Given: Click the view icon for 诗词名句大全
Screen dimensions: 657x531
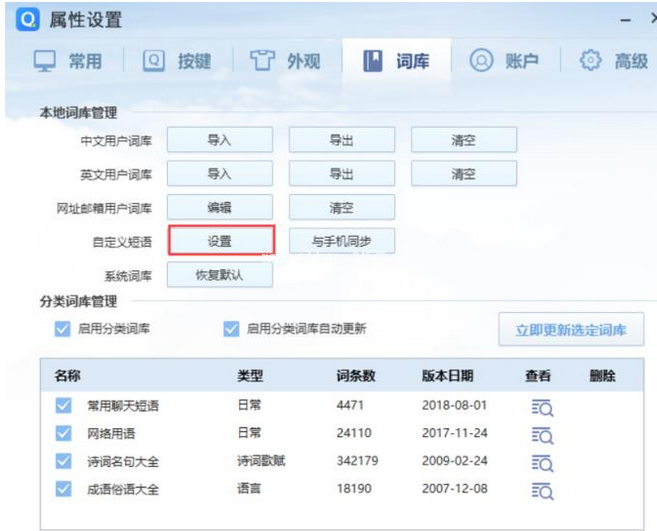Looking at the screenshot, I should (543, 462).
